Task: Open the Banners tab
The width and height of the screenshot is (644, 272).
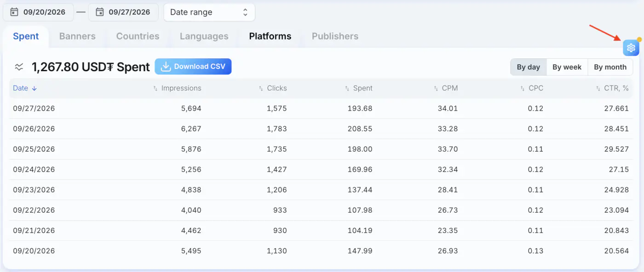Action: 77,36
